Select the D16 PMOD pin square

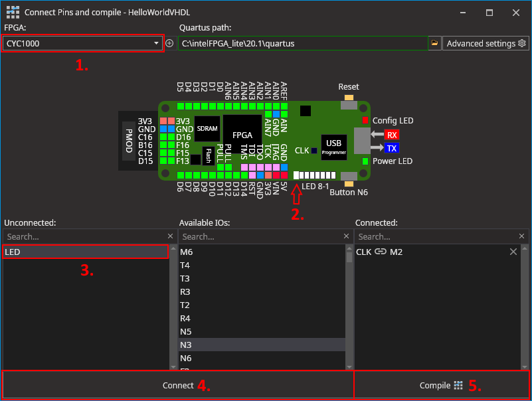(171, 137)
